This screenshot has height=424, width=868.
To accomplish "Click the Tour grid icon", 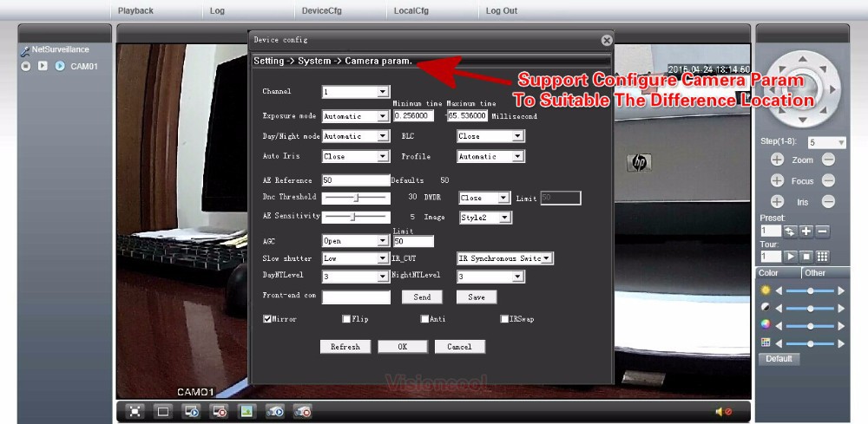I will coord(821,257).
